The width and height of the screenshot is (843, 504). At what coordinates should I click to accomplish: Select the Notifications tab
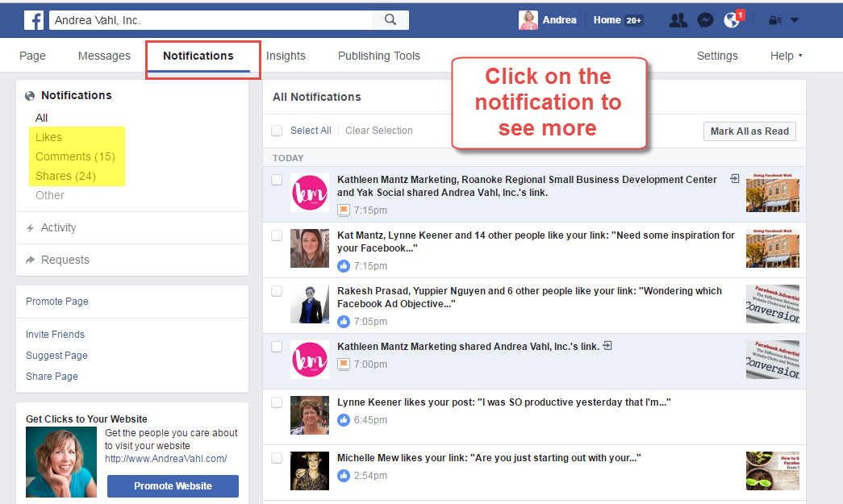(x=198, y=56)
